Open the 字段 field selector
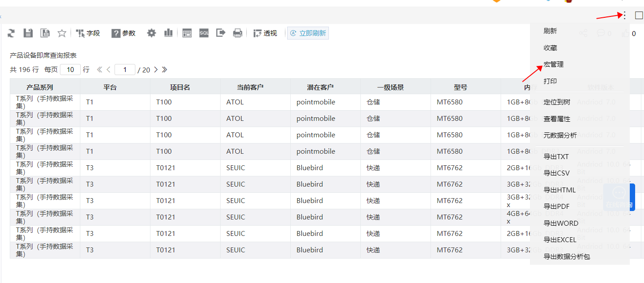This screenshot has width=644, height=283. click(x=88, y=33)
